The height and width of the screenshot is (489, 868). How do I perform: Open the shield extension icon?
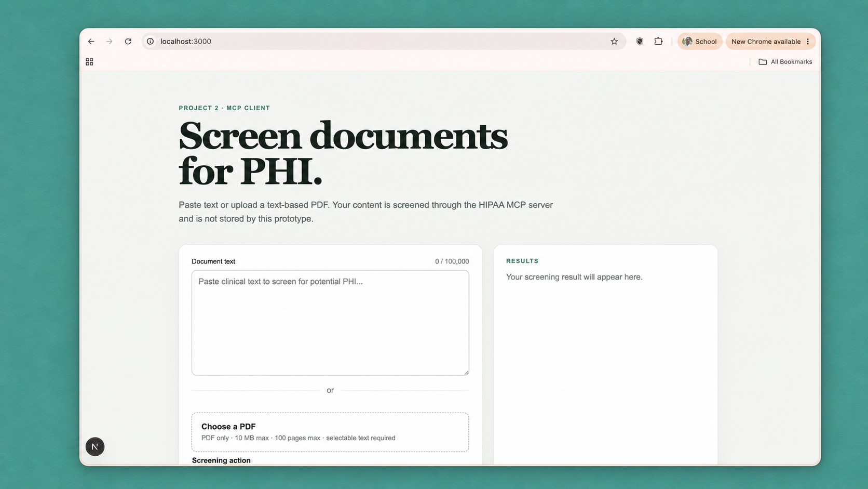pos(640,42)
